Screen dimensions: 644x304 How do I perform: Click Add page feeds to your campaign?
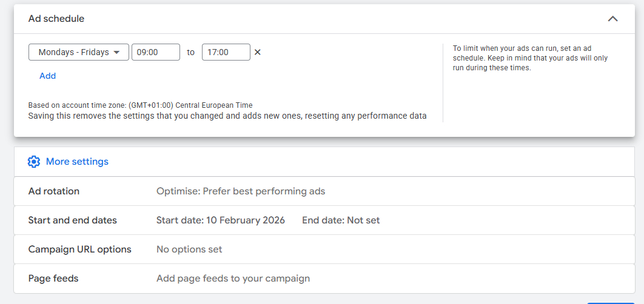click(233, 279)
